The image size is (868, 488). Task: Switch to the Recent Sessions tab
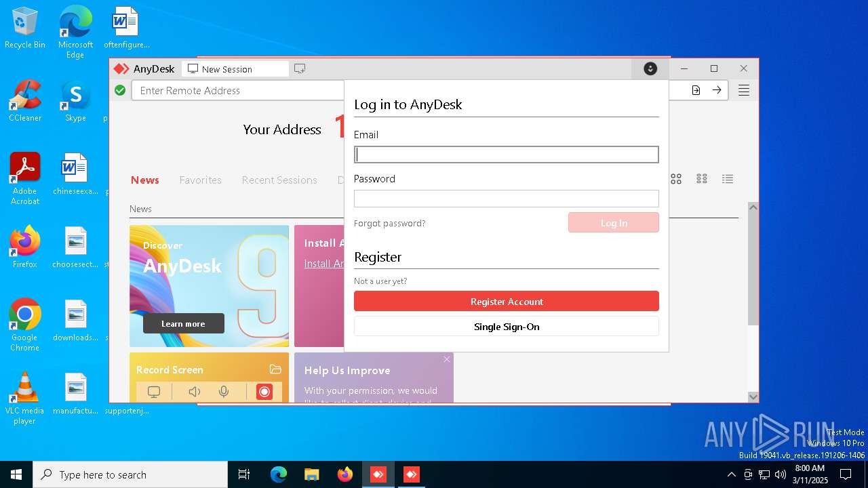pyautogui.click(x=279, y=180)
